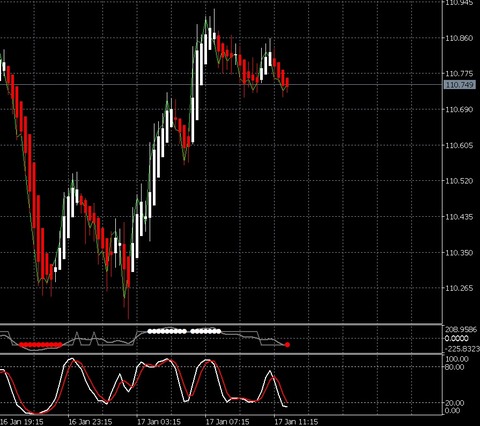The image size is (480, 426).
Task: Click the 110.860 price axis label
Action: click(x=459, y=38)
